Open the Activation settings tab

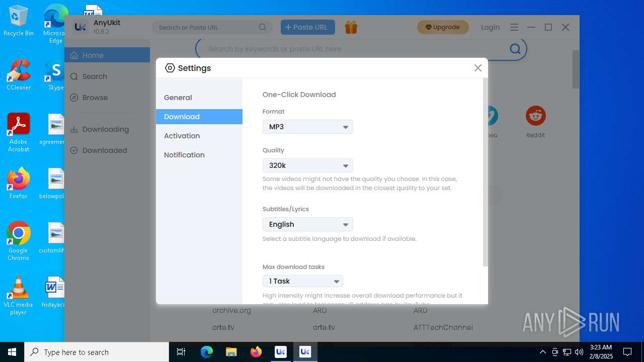click(199, 136)
